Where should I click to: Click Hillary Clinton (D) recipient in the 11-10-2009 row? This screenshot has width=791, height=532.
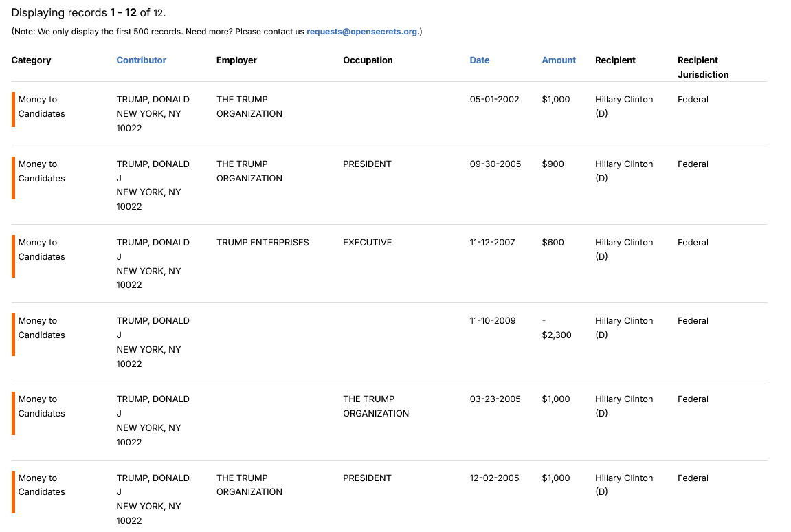coord(624,328)
